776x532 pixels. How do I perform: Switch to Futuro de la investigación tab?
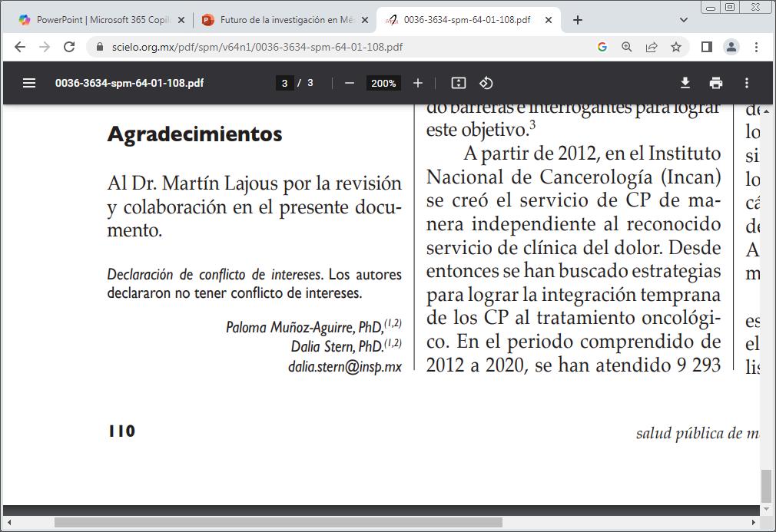(x=286, y=20)
